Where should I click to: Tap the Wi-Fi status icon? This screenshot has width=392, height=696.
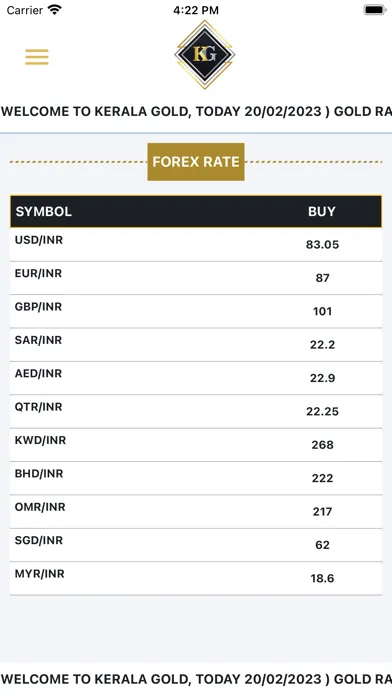click(x=55, y=10)
